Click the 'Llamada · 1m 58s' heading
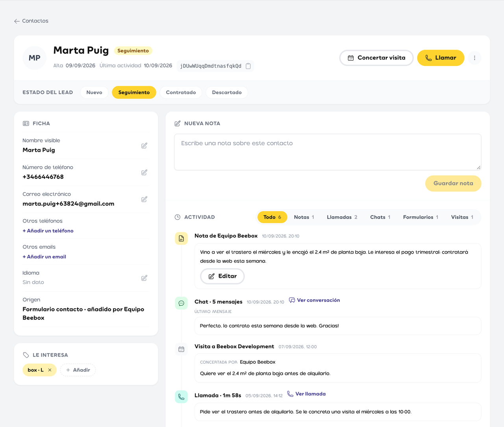 tap(218, 395)
